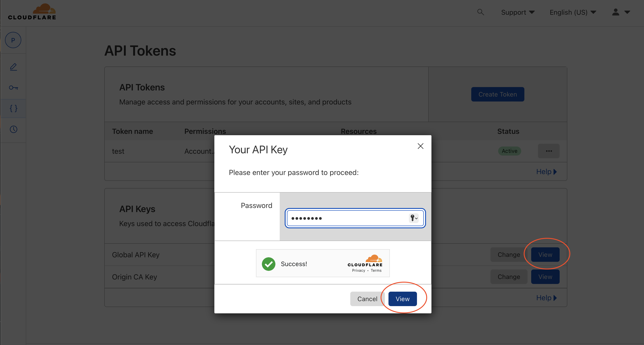Click the password manager key icon
The image size is (644, 345).
(x=414, y=218)
